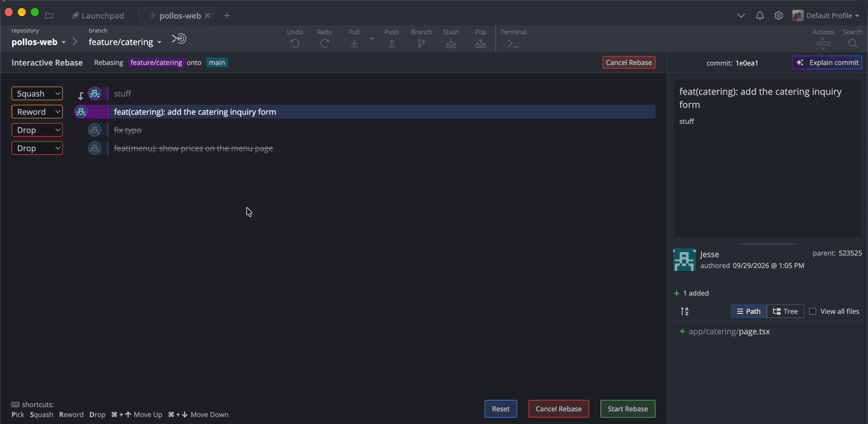Enable the View all files checkbox
Screen dimensions: 868x424
pos(813,311)
